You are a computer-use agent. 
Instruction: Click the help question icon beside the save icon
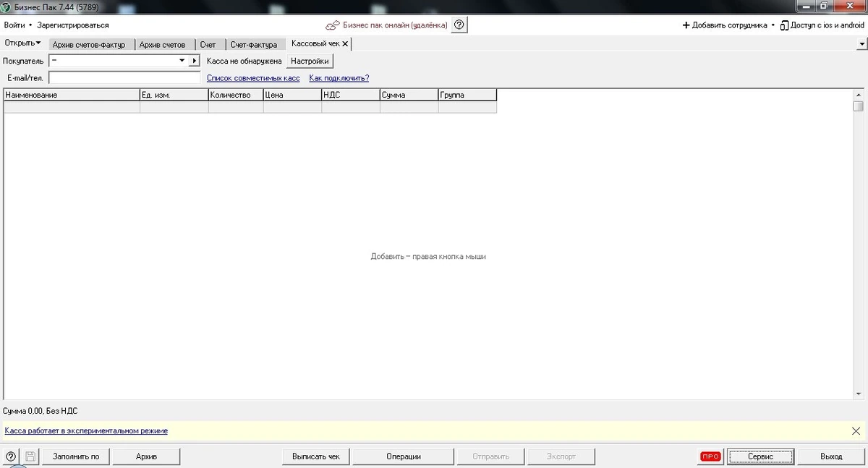pyautogui.click(x=11, y=456)
